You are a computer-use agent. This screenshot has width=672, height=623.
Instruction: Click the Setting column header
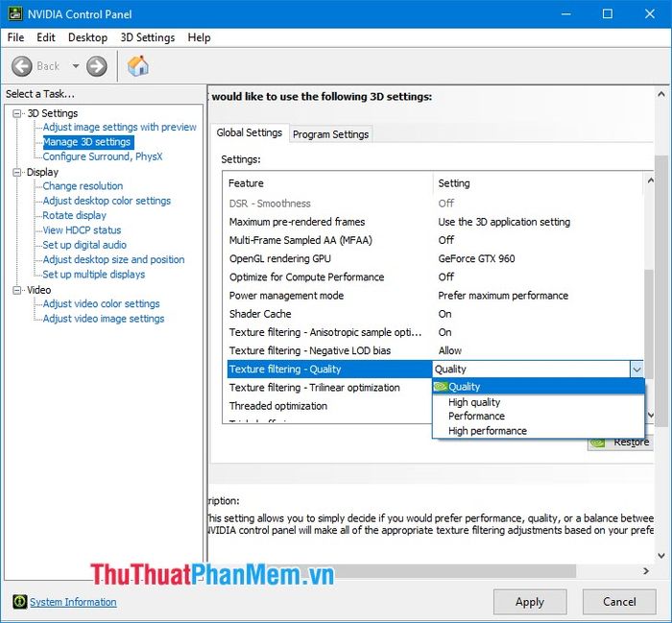point(538,183)
